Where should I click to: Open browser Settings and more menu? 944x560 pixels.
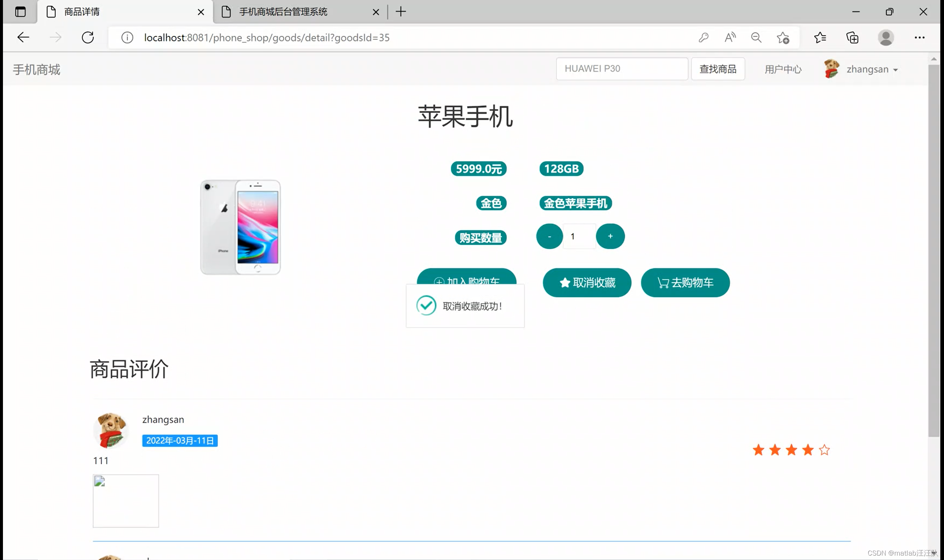(919, 37)
